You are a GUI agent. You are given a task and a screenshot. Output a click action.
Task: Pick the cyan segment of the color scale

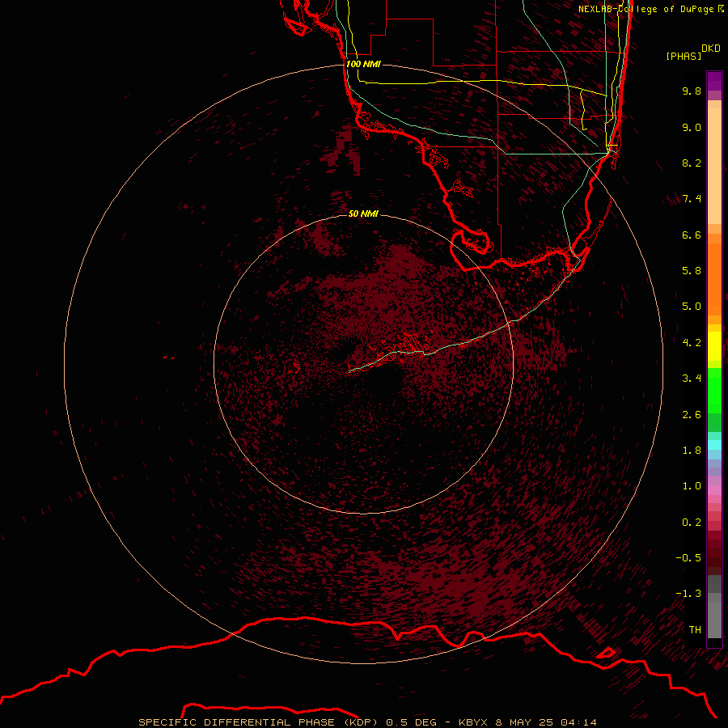point(714,445)
